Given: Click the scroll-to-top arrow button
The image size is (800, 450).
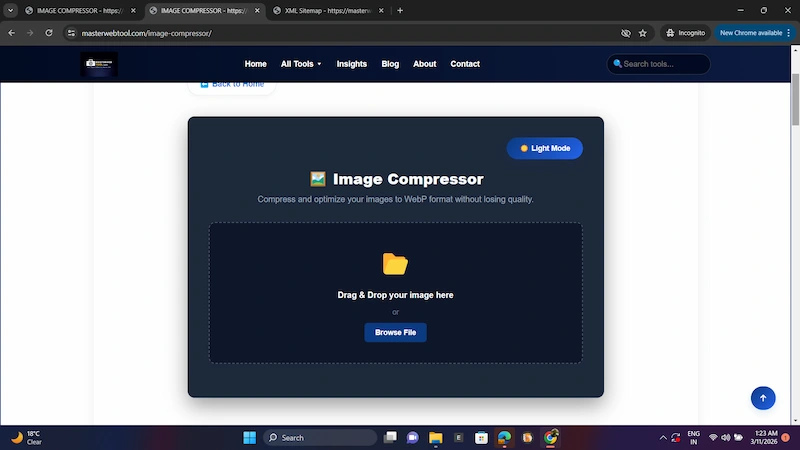Looking at the screenshot, I should point(763,398).
